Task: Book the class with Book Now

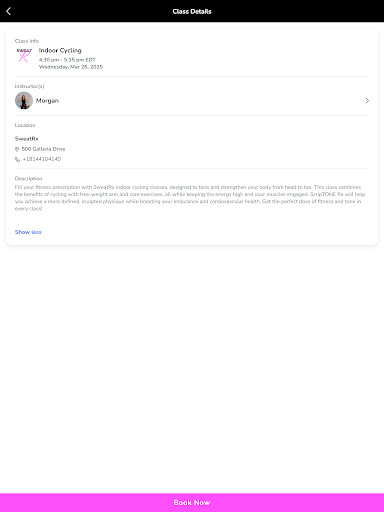Action: tap(192, 503)
